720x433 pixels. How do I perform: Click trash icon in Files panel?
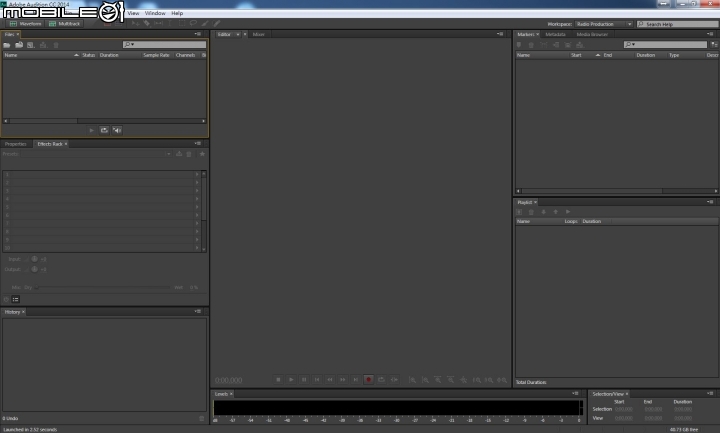tap(56, 45)
